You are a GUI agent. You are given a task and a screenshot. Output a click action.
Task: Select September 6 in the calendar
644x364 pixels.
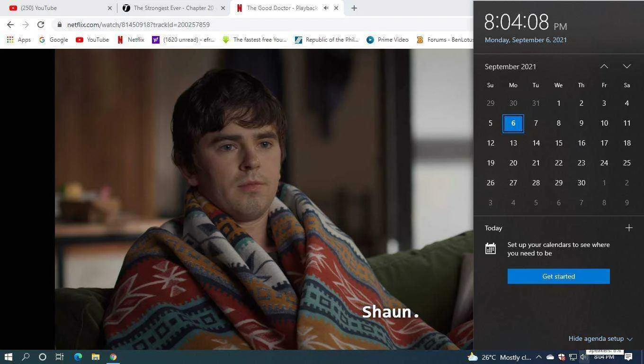click(513, 124)
